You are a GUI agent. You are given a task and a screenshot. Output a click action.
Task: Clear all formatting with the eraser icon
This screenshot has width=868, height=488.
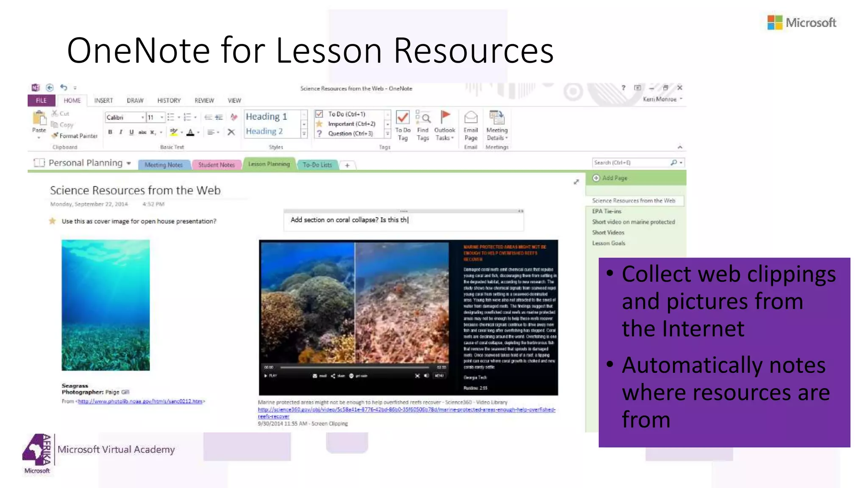[234, 117]
